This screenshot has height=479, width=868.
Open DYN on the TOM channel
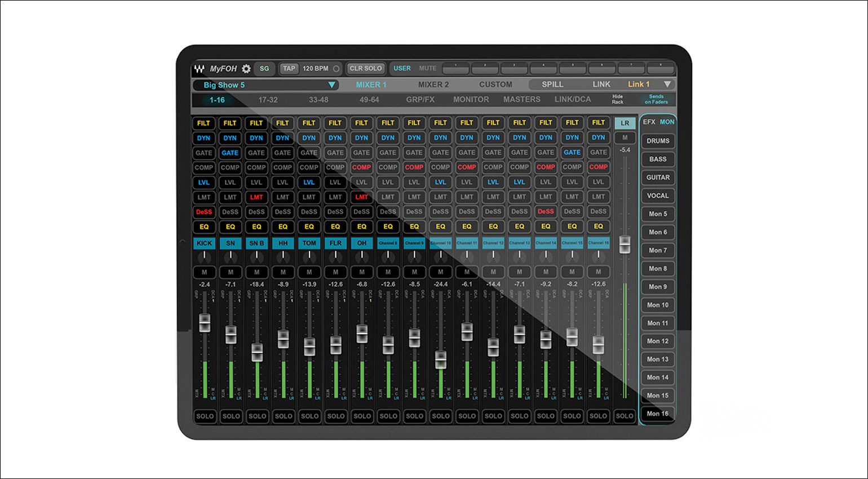tap(309, 138)
